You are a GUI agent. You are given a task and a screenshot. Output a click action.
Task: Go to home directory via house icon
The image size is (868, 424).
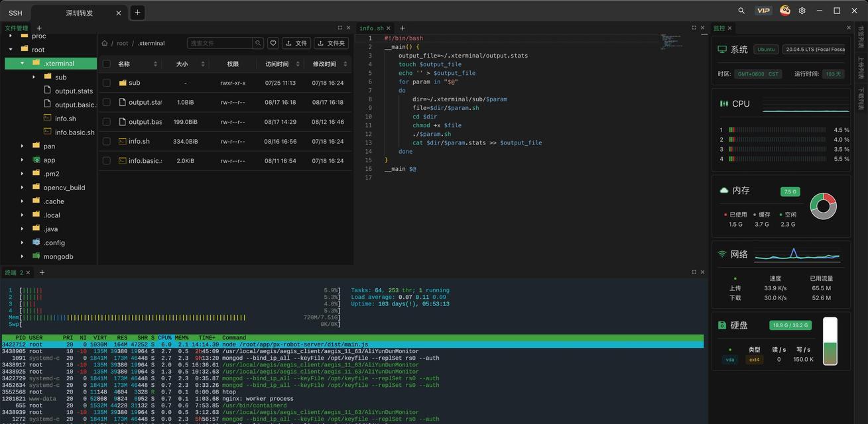click(x=105, y=43)
